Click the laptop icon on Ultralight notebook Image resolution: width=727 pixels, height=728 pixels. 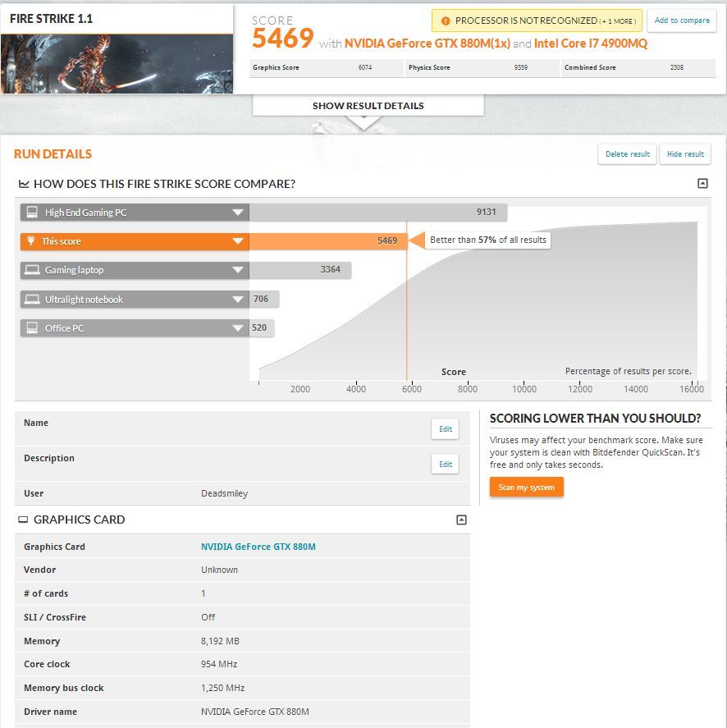[32, 299]
